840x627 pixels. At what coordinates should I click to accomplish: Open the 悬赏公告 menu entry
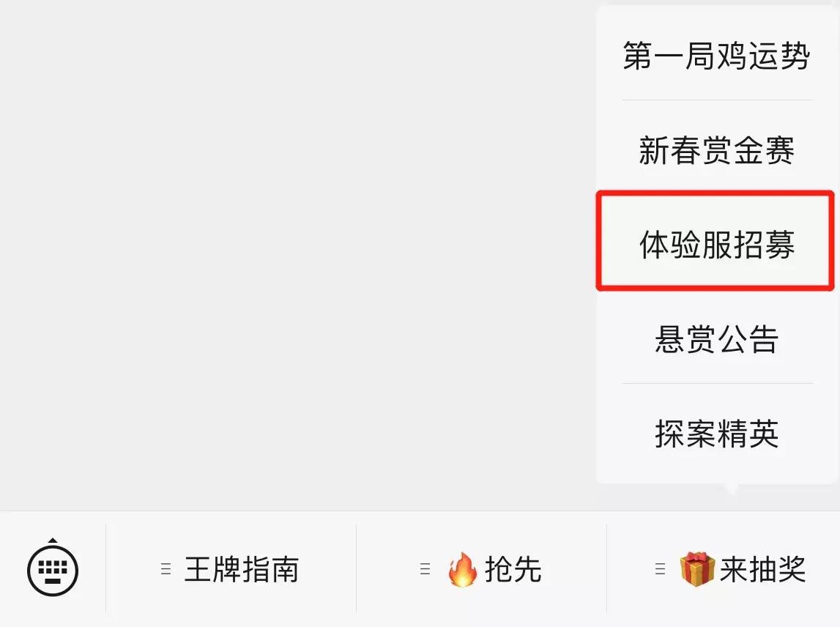coord(716,338)
